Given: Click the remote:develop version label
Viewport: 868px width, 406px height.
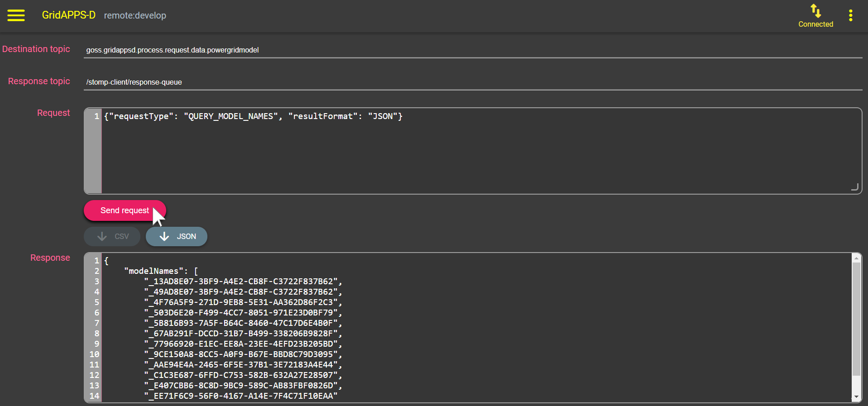Looking at the screenshot, I should 135,15.
